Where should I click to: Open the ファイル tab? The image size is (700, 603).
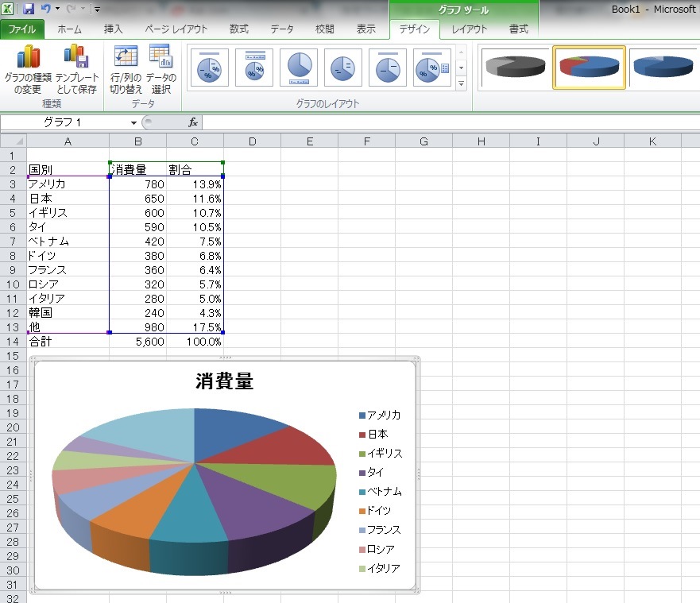(22, 29)
